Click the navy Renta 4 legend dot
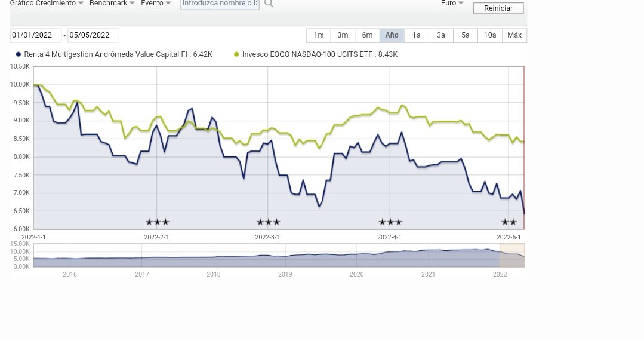This screenshot has width=644, height=341. coord(19,54)
